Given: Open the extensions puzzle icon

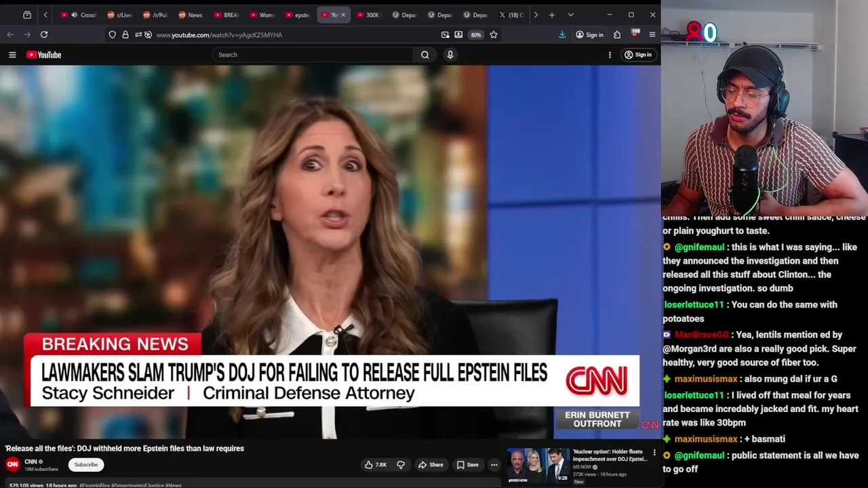Looking at the screenshot, I should (617, 35).
